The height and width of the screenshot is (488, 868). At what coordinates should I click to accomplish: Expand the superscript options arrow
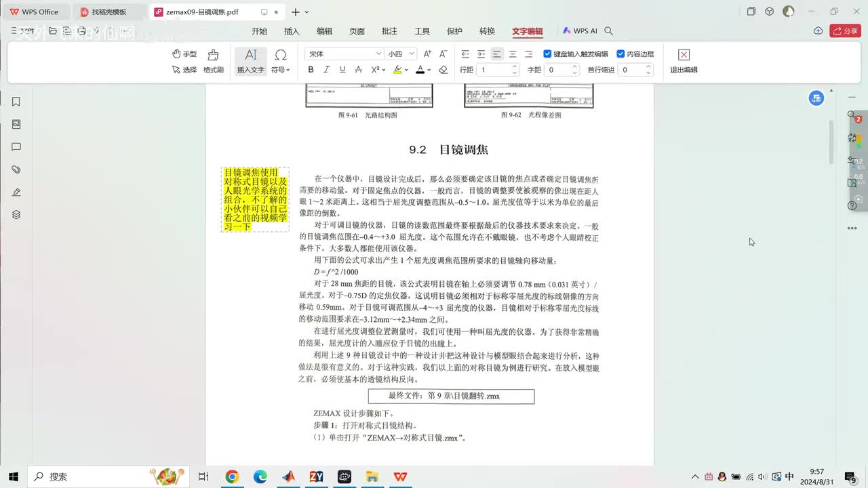coord(384,70)
